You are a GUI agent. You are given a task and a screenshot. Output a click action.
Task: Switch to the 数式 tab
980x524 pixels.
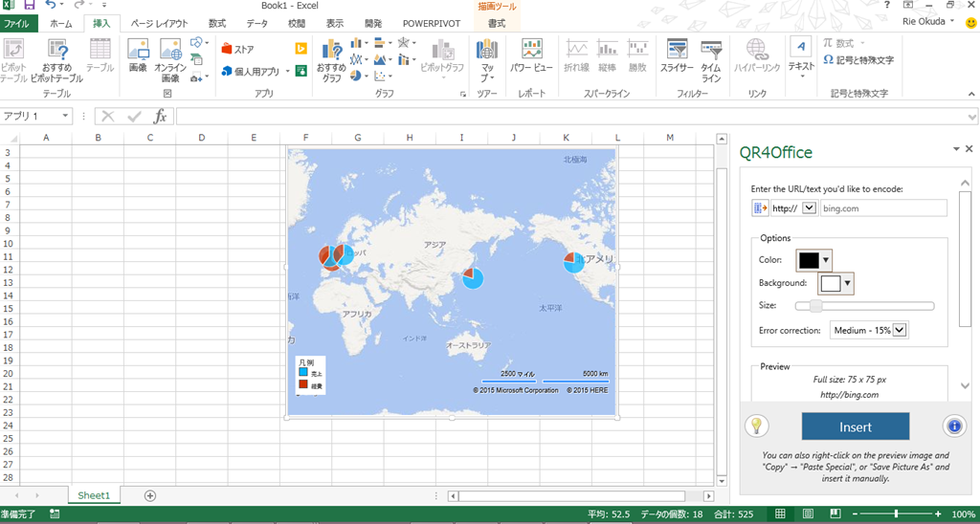217,24
